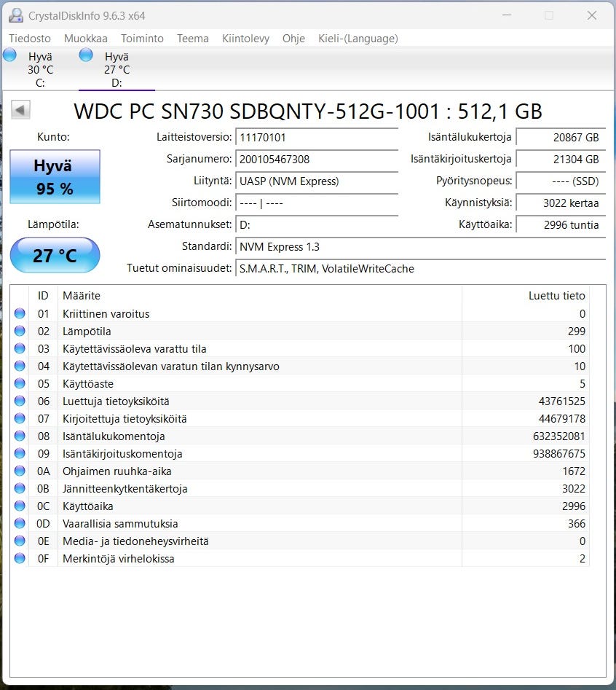Image resolution: width=616 pixels, height=690 pixels.
Task: Click status orb of attribute row 0C Käyttöaika
Action: (20, 506)
